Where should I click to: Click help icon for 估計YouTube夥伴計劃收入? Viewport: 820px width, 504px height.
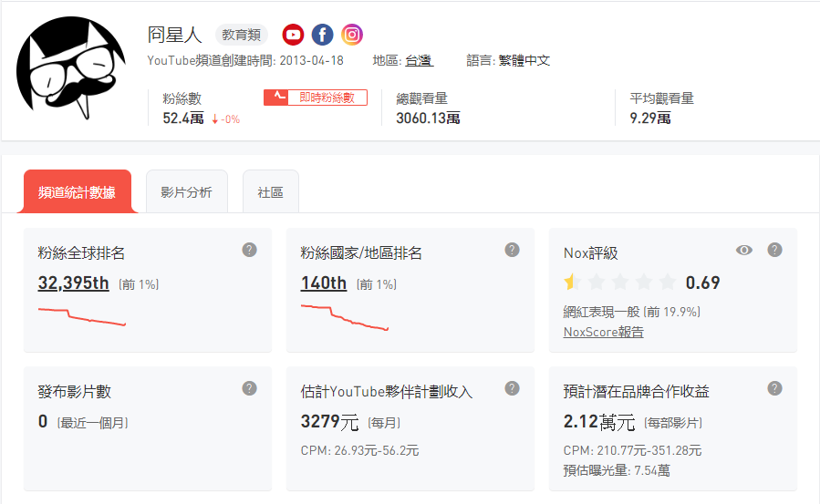[x=512, y=388]
